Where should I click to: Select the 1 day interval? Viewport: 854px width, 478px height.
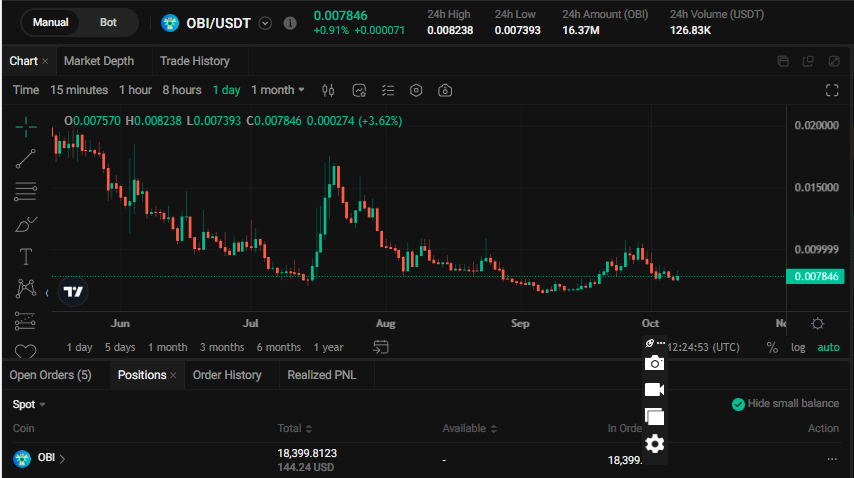click(226, 90)
